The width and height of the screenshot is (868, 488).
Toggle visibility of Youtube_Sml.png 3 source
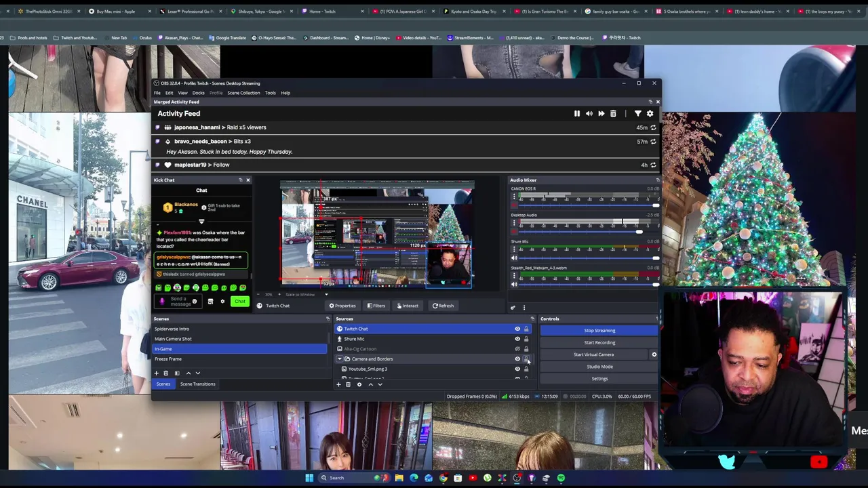517,369
